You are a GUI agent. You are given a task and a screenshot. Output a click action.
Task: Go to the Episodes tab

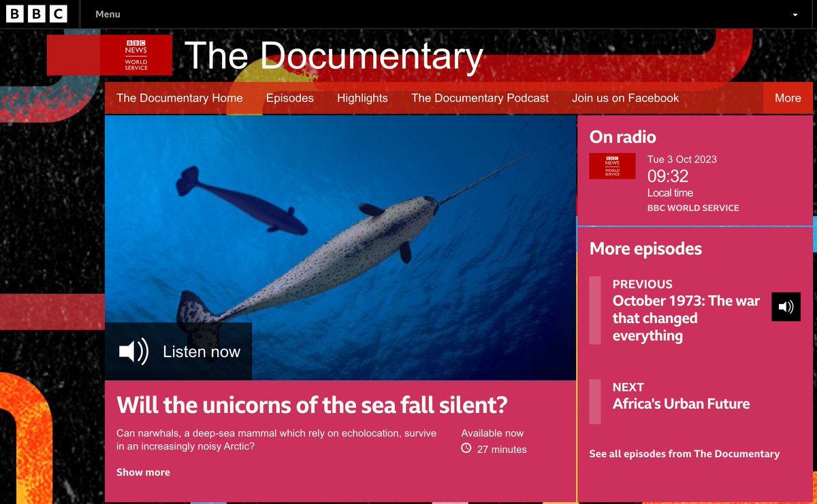[x=290, y=98]
